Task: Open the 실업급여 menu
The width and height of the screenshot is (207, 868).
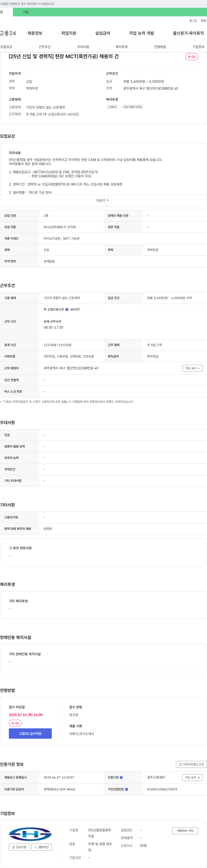Action: tap(102, 33)
